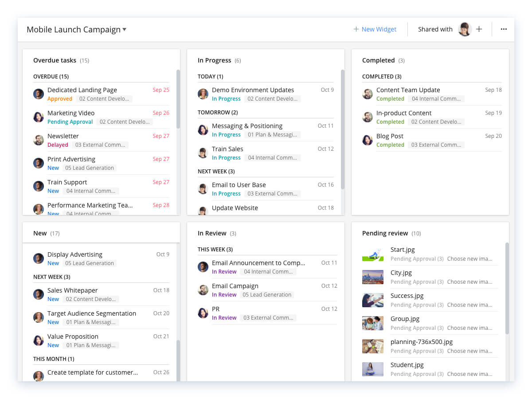This screenshot has width=532, height=399.
Task: Open the three-dot more options menu
Action: tap(504, 29)
